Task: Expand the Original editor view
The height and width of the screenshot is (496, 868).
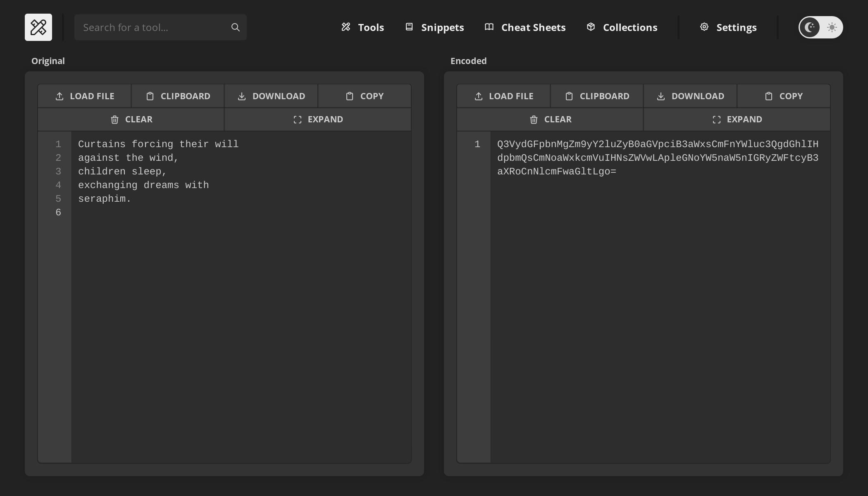Action: coord(317,119)
